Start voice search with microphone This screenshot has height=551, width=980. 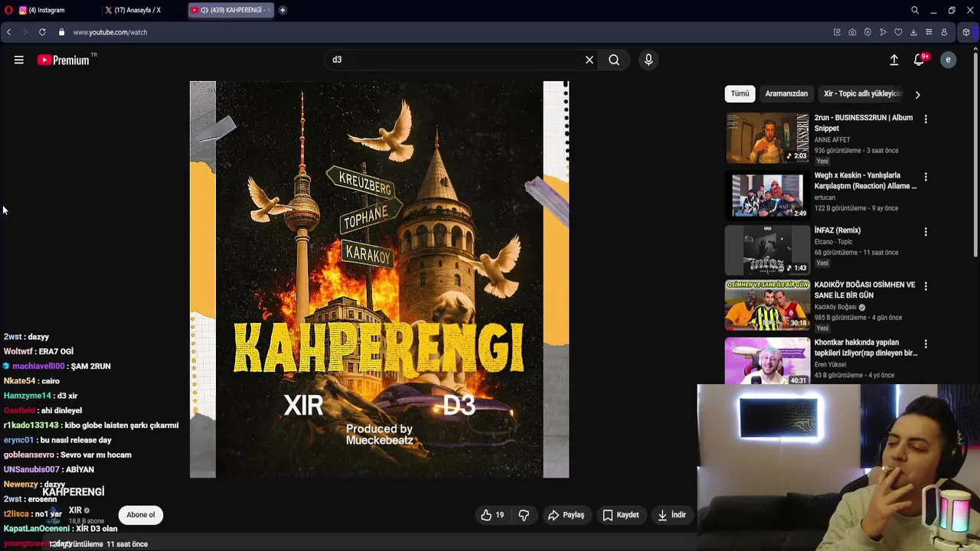(648, 60)
